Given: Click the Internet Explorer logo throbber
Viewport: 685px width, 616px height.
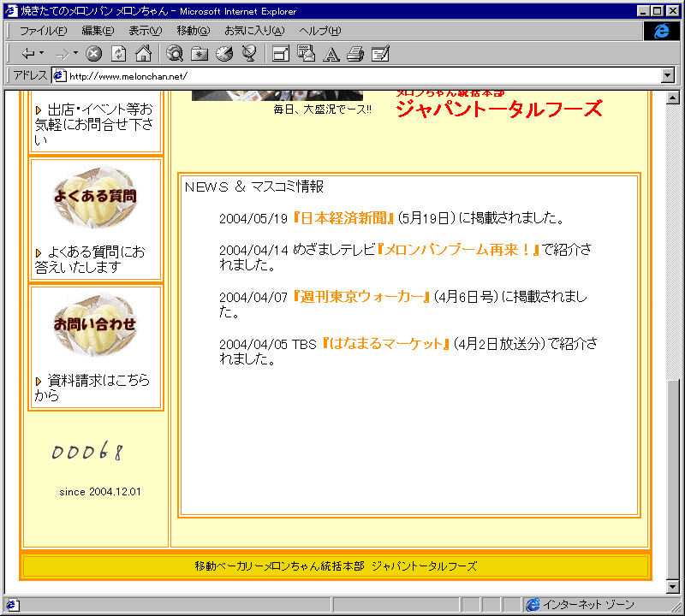Looking at the screenshot, I should tap(661, 31).
